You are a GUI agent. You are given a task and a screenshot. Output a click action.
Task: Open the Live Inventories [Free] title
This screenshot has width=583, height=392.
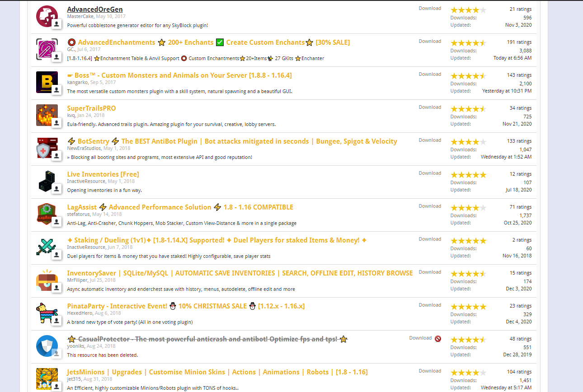click(x=103, y=174)
